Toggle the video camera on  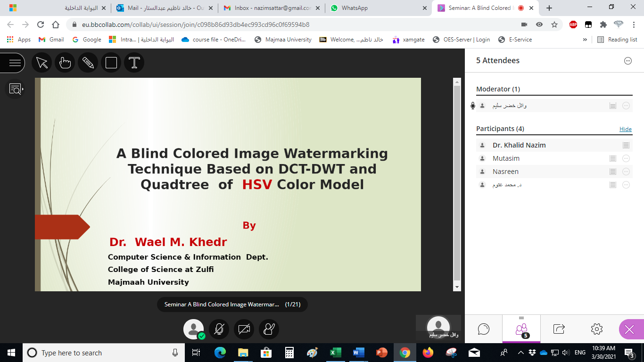[x=244, y=329]
